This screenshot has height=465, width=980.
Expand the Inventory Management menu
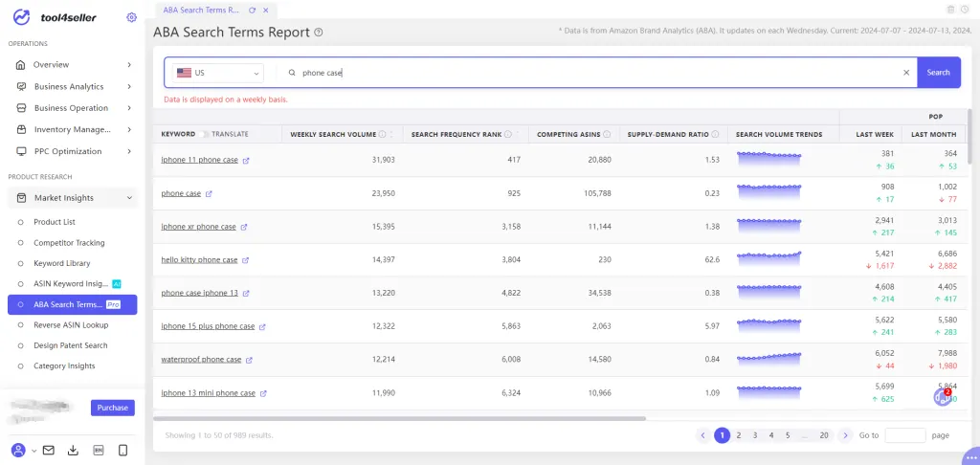coord(73,130)
